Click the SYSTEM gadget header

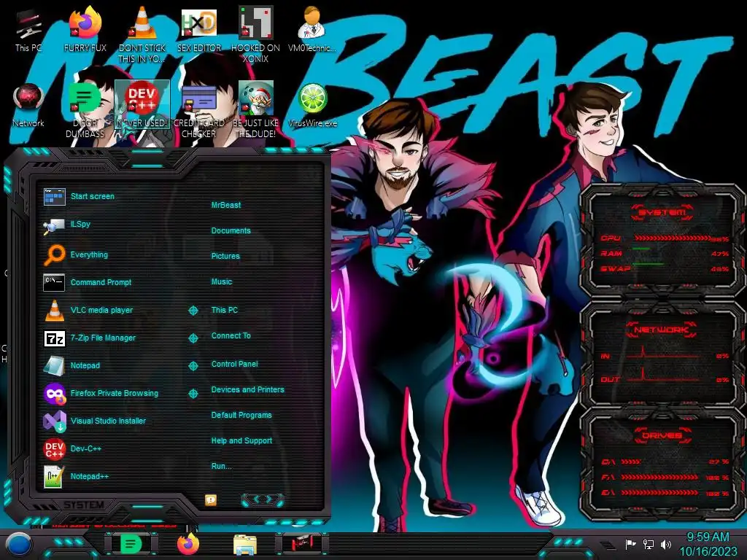coord(661,212)
